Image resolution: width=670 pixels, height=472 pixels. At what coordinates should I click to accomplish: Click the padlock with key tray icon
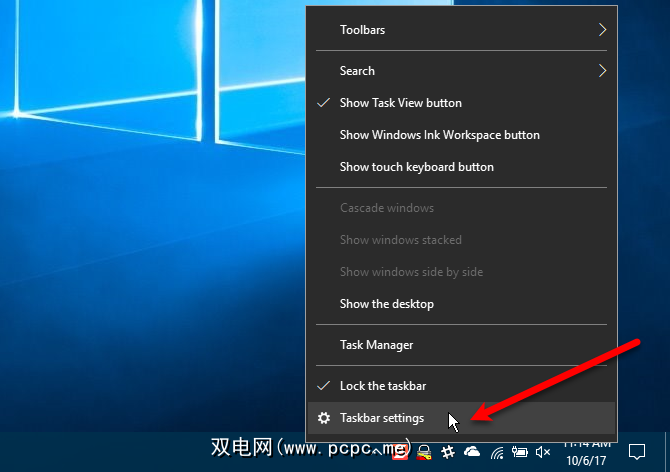click(424, 452)
